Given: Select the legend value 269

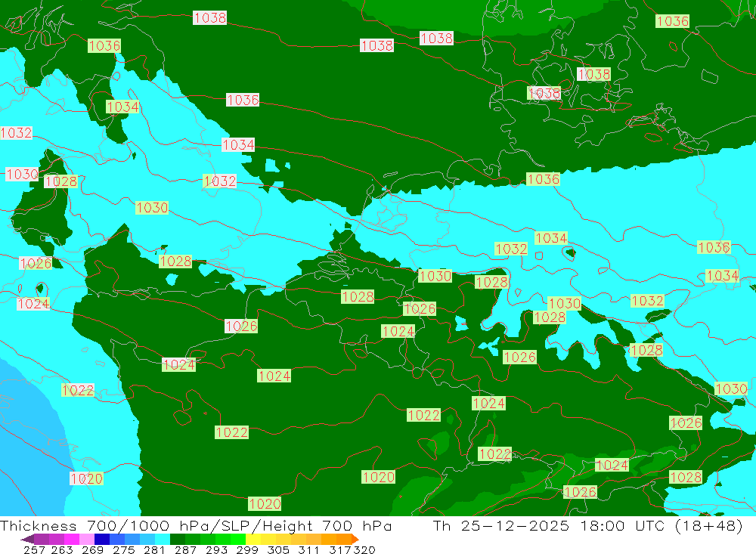Looking at the screenshot, I should [92, 549].
